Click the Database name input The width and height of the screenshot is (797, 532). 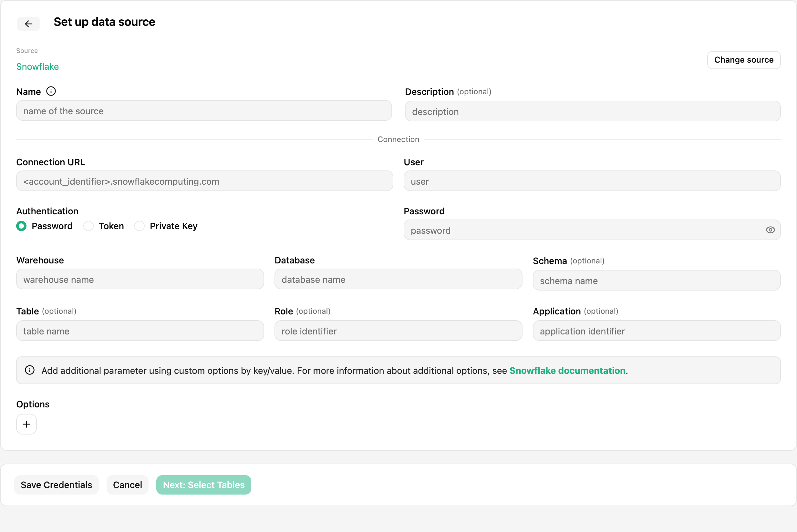[398, 279]
